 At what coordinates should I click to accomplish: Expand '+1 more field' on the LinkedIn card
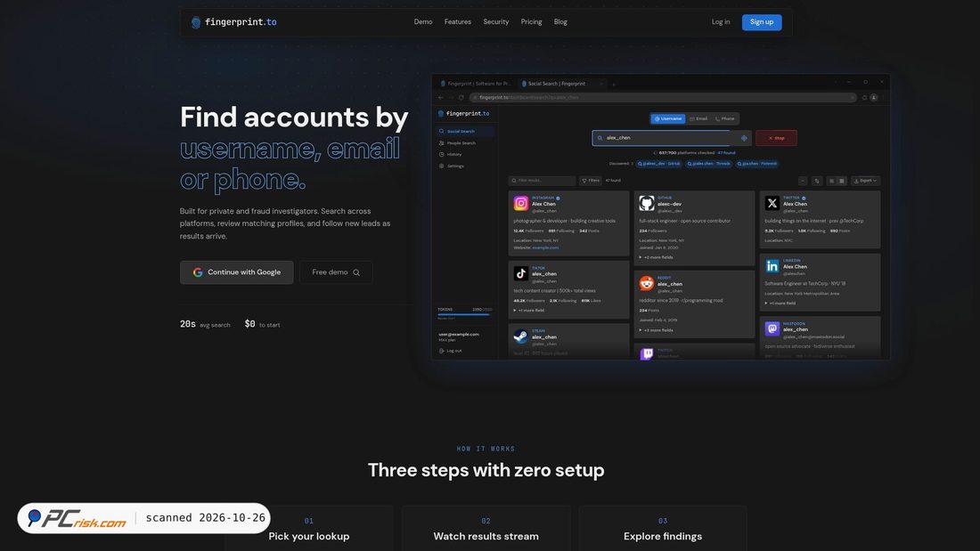(780, 304)
